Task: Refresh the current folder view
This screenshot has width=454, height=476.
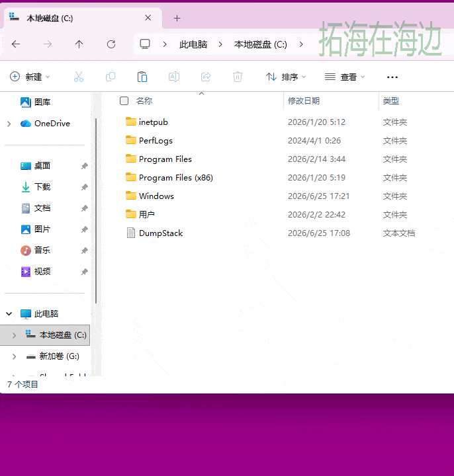Action: [111, 44]
